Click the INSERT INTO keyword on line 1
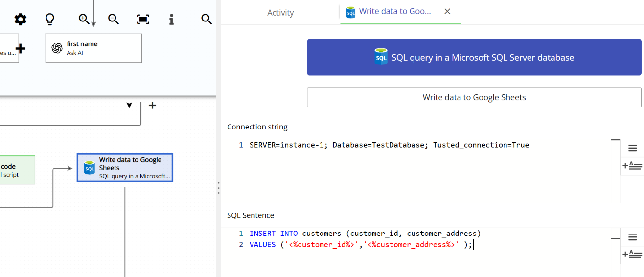 274,234
